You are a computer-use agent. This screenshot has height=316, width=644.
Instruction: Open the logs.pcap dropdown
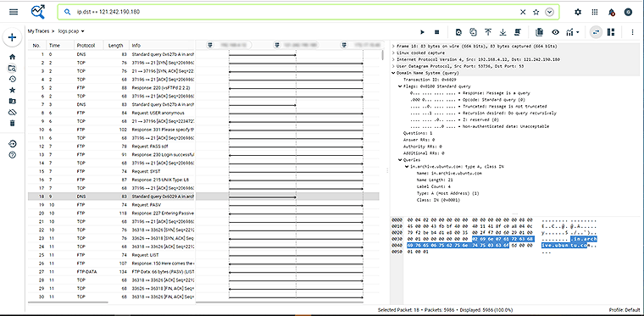point(71,31)
